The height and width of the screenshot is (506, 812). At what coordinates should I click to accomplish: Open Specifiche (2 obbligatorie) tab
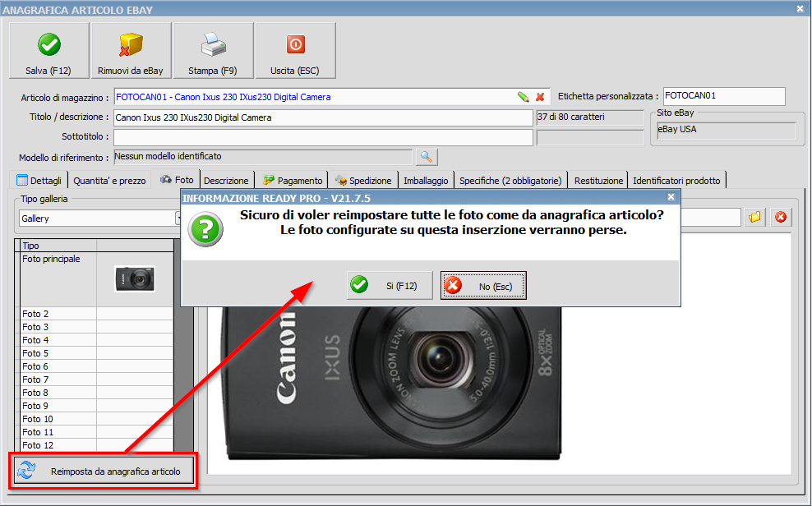pos(510,181)
